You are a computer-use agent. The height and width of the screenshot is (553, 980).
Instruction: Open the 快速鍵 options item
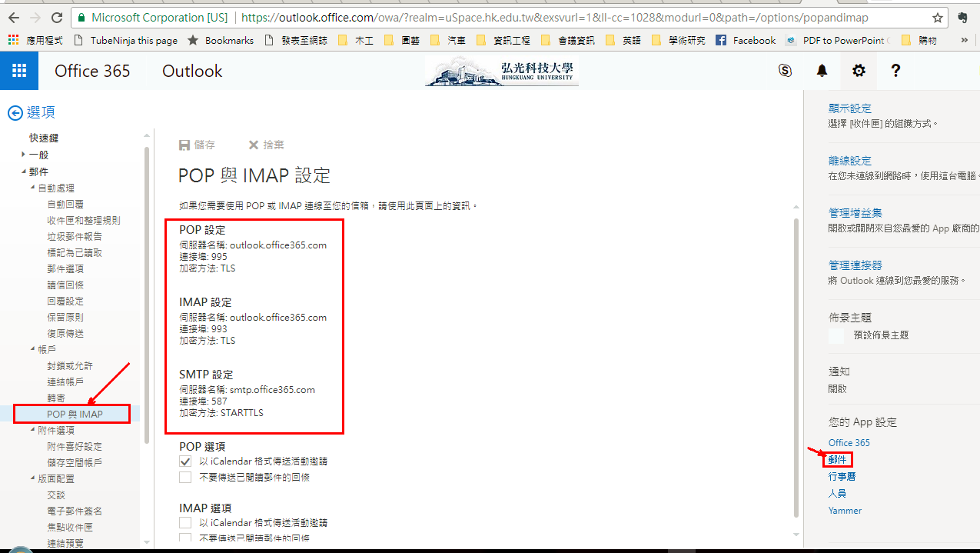[x=44, y=138]
